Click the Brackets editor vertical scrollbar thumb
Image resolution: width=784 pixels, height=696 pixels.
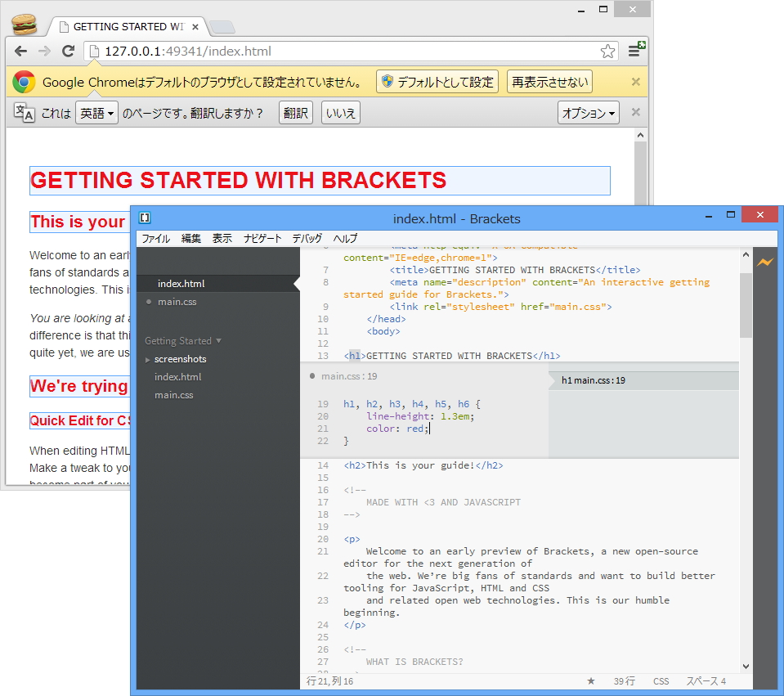tap(746, 305)
